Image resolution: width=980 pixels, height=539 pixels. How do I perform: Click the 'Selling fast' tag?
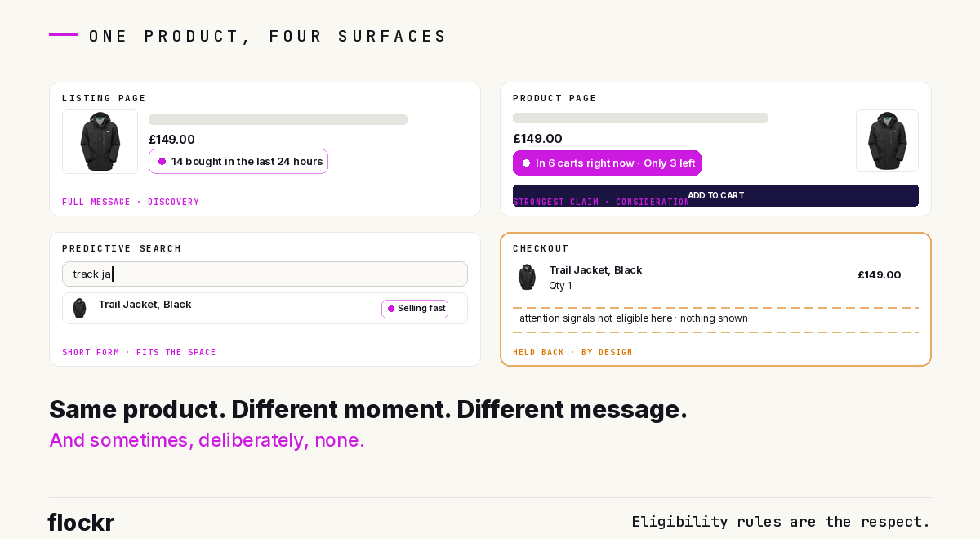415,309
